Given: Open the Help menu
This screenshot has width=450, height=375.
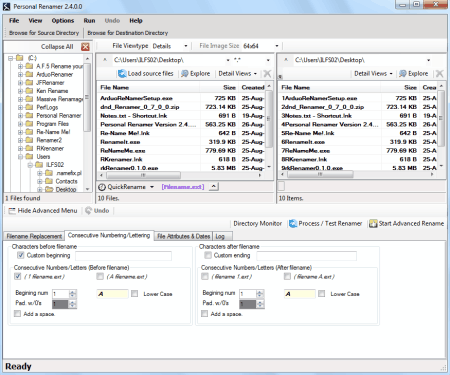Looking at the screenshot, I should coord(136,21).
